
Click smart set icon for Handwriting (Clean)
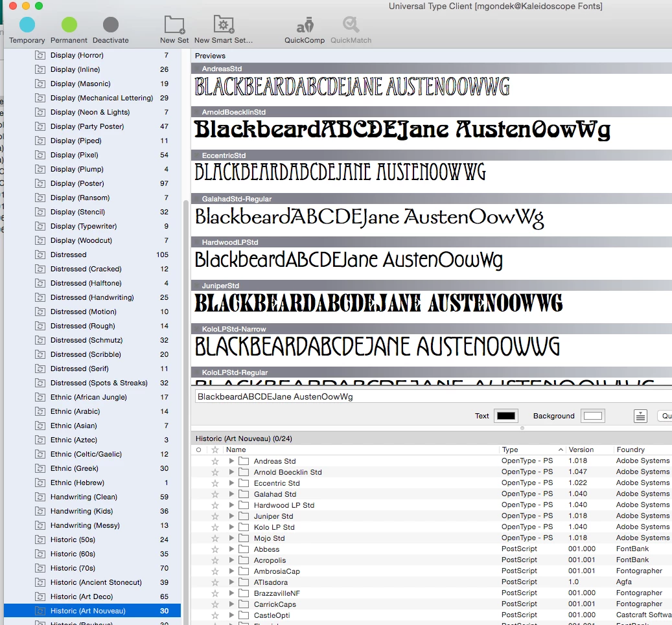[x=40, y=497]
